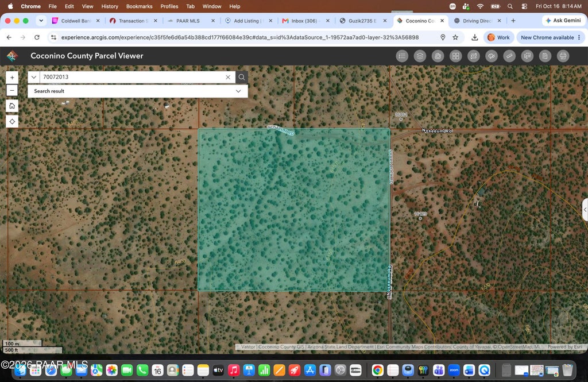Bookmark this page with the star

pos(455,37)
